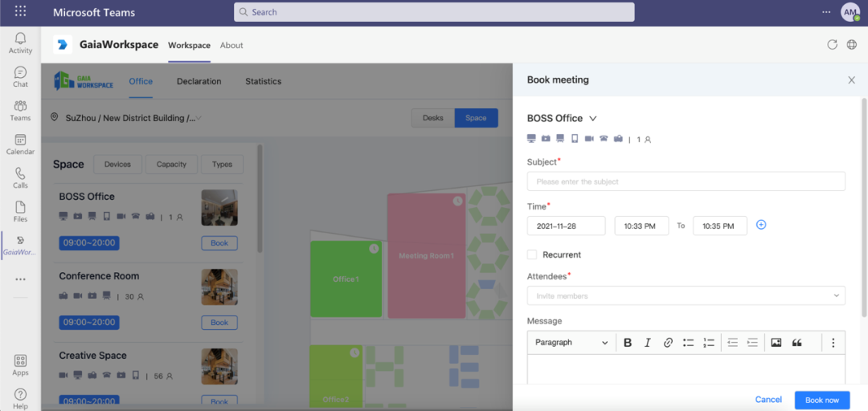
Task: Click the reload tab icon
Action: point(832,45)
